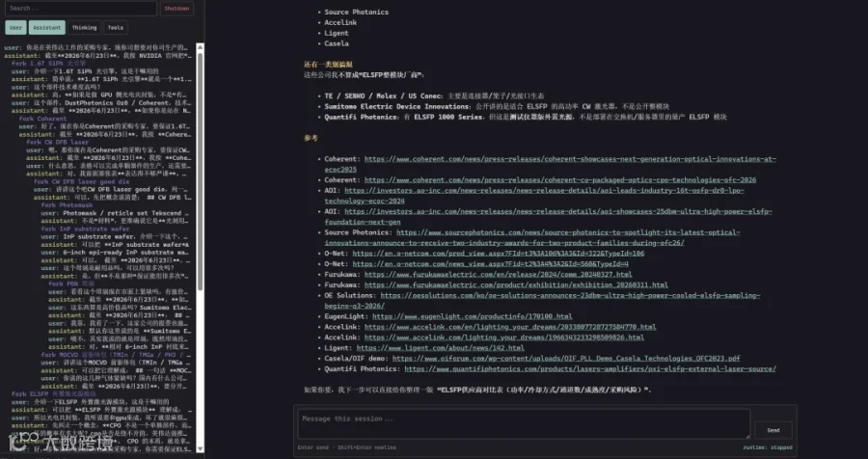Viewport: 868px width, 459px height.
Task: Click 'Accelink' in the top vendor list
Action: coord(340,23)
